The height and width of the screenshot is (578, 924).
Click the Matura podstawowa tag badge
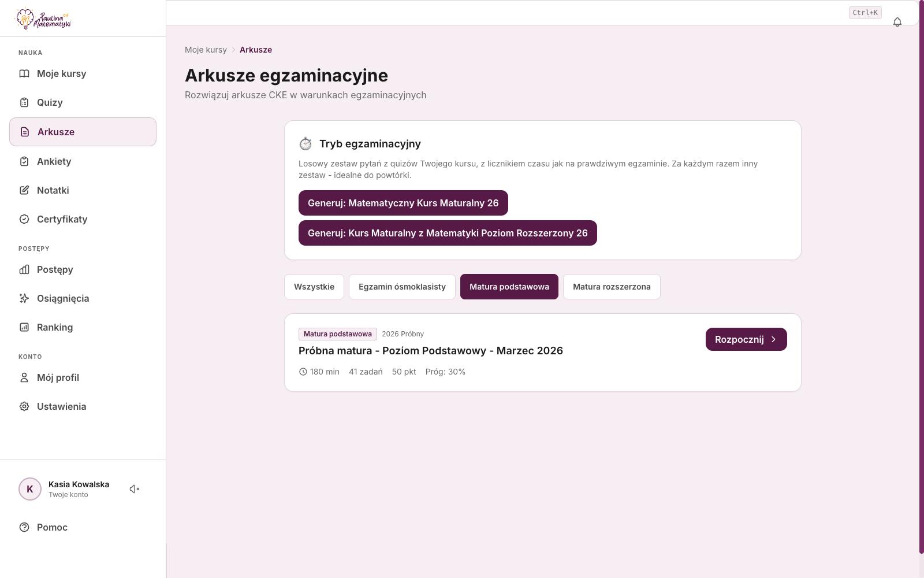pyautogui.click(x=338, y=334)
